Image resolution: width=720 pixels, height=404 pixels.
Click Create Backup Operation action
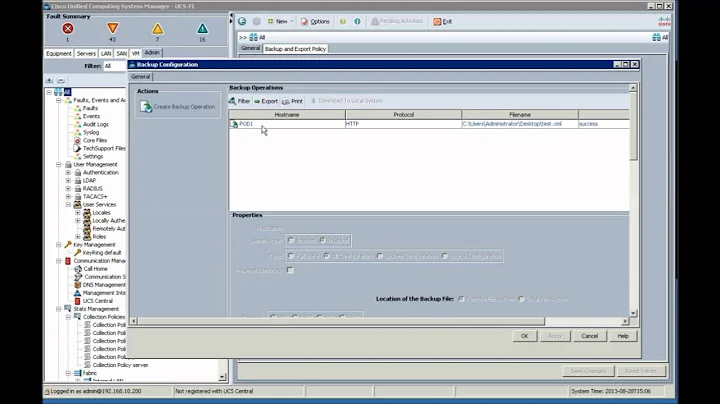click(x=178, y=107)
